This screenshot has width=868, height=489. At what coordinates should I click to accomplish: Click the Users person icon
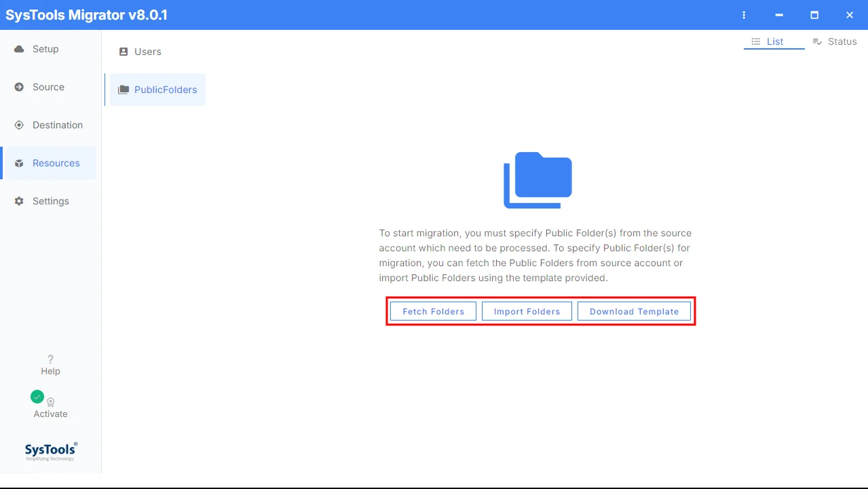tap(124, 52)
